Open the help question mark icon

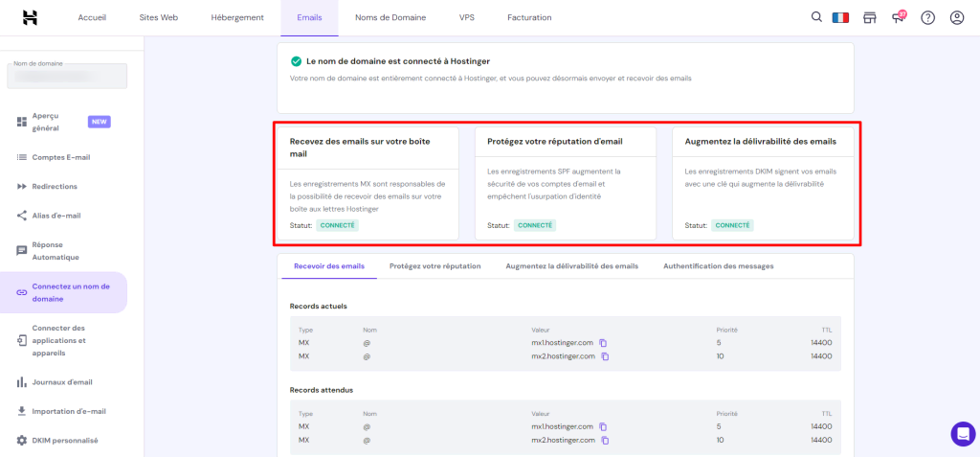pyautogui.click(x=927, y=17)
